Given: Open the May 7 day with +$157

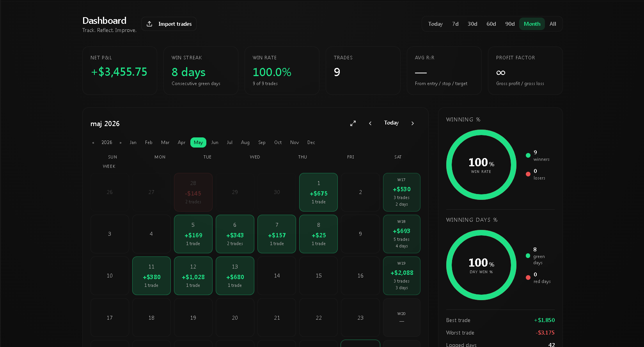Looking at the screenshot, I should point(277,234).
